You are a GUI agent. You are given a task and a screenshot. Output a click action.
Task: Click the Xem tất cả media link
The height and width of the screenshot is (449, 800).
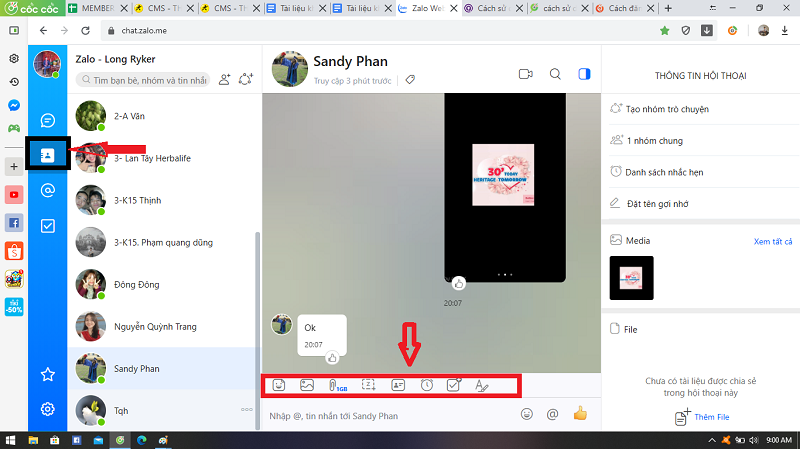[x=773, y=241]
